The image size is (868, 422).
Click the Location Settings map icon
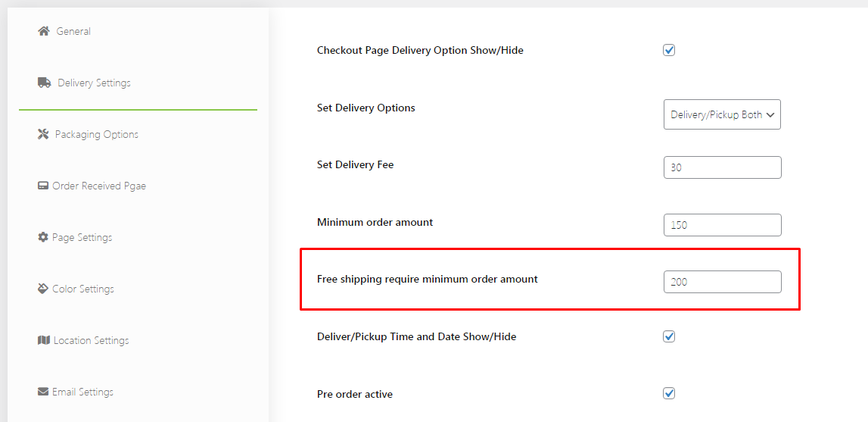click(43, 340)
